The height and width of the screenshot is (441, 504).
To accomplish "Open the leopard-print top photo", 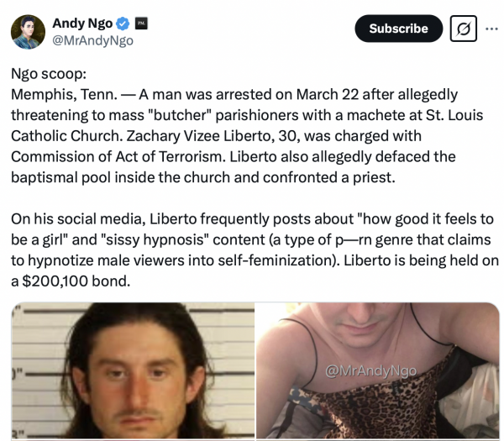I will [x=378, y=371].
